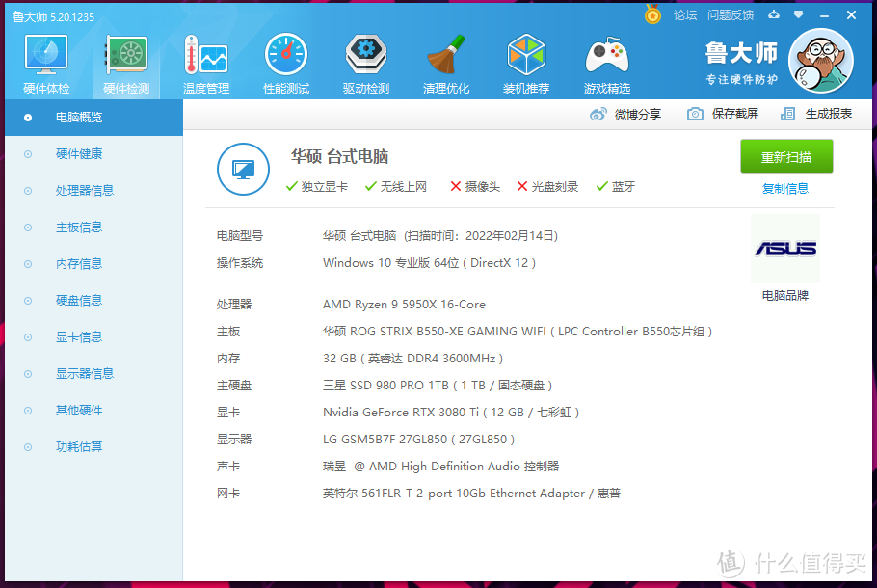Viewport: 877px width, 588px height.
Task: Click 生成报表 text
Action: [829, 114]
